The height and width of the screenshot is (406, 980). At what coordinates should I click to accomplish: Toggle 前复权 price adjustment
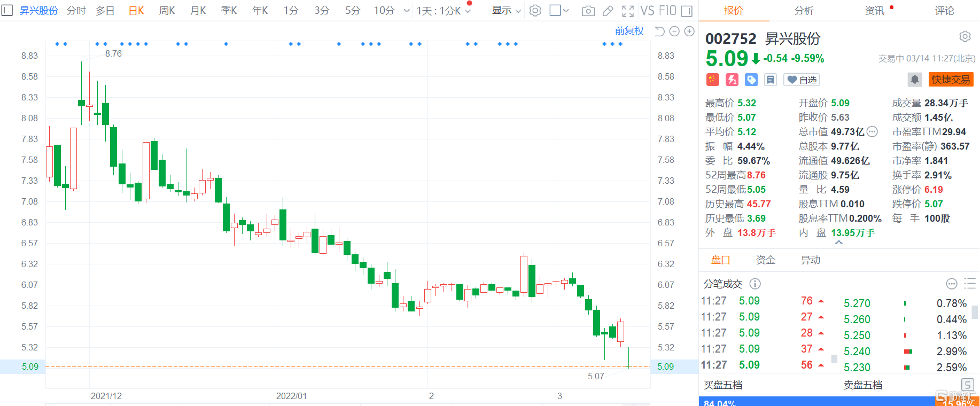pos(629,31)
